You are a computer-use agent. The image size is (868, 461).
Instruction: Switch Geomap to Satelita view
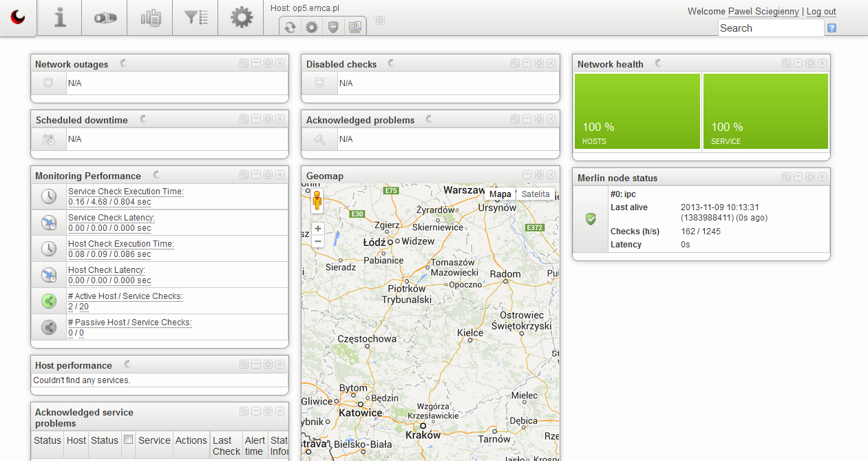536,194
